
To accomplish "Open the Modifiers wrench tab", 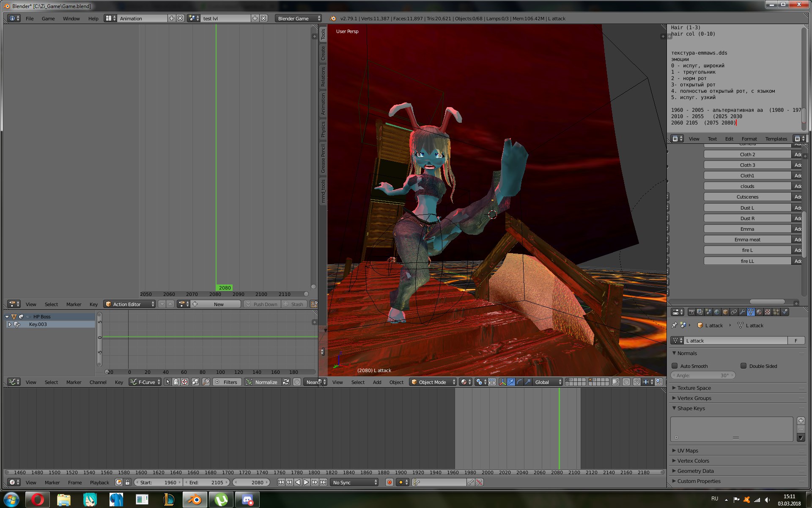I will pyautogui.click(x=742, y=312).
